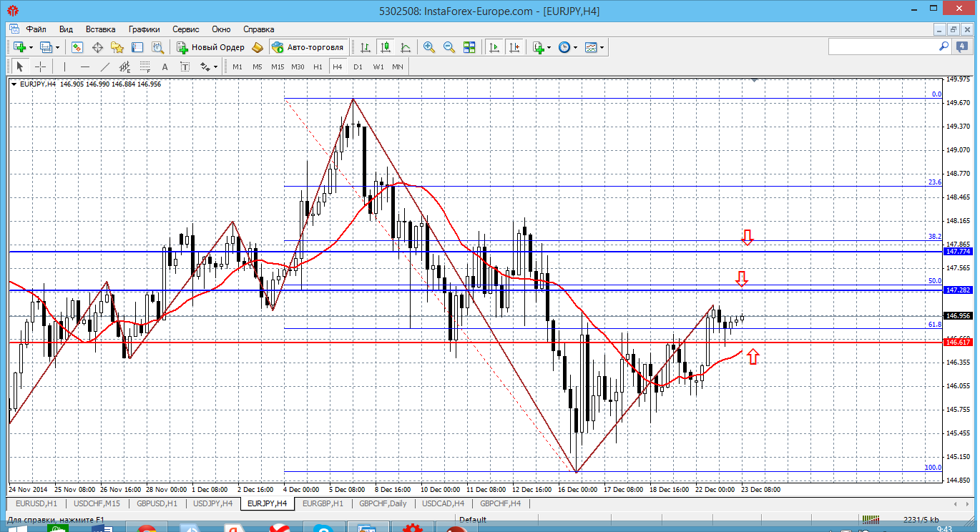Switch to the M15 timeframe

click(278, 66)
